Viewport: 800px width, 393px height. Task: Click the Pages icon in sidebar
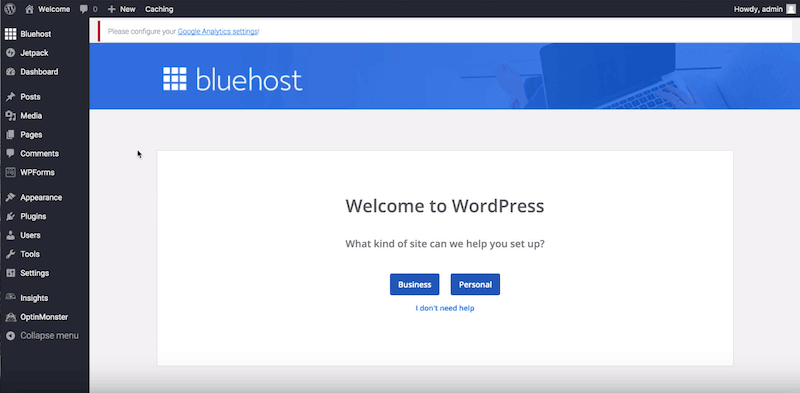pos(10,135)
